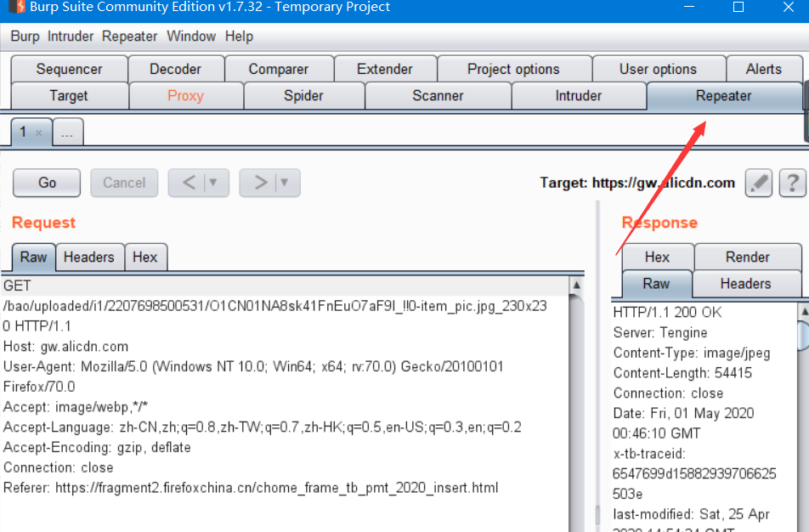Click the Content-Type: image/jpeg line
This screenshot has height=532, width=809.
[x=692, y=353]
